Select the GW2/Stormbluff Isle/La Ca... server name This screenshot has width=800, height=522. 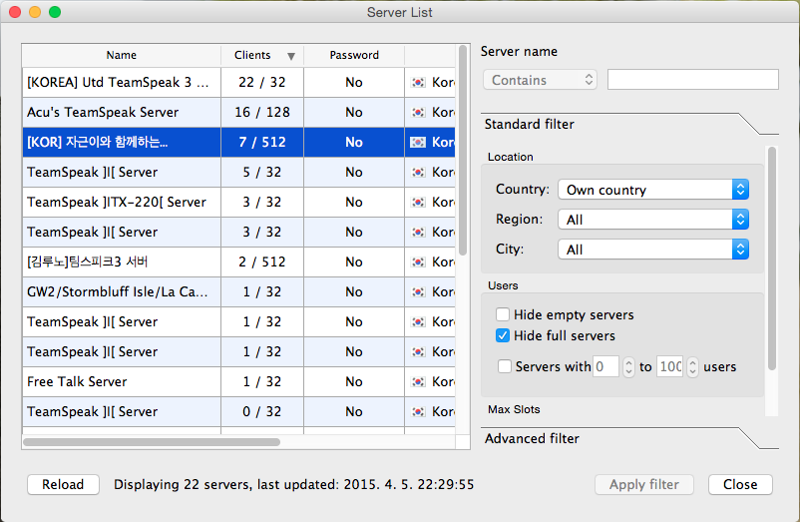click(x=117, y=292)
